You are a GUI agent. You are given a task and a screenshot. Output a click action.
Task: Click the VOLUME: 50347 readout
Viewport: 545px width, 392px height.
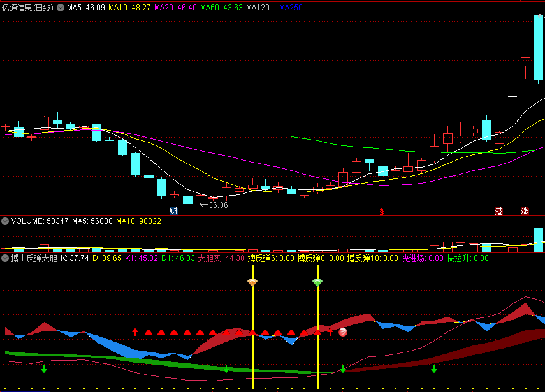[x=40, y=221]
